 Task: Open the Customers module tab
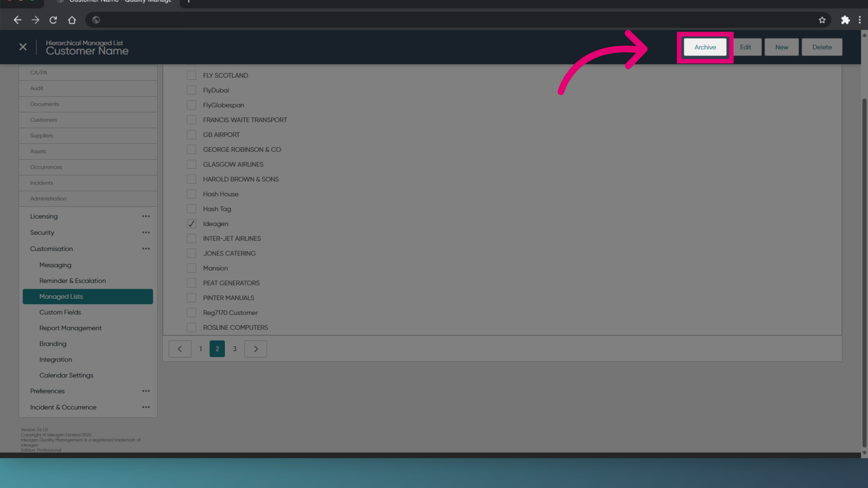88,120
